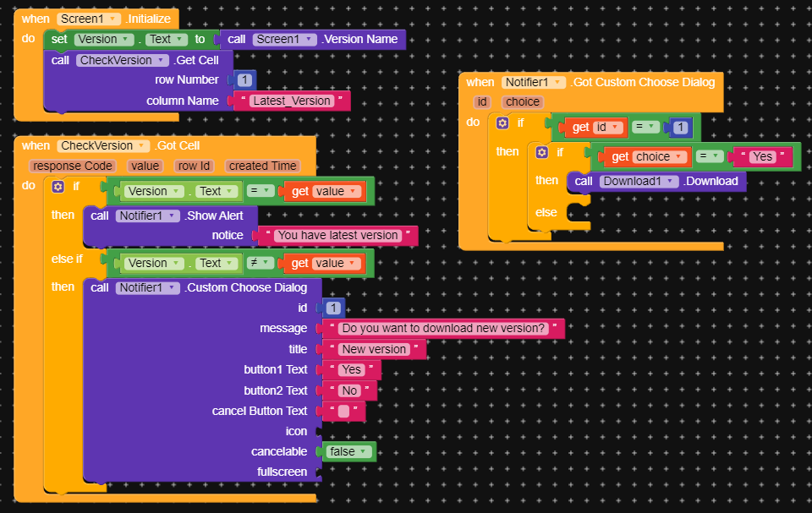Screen dimensions: 812x513
Task: Click the 'Yes' text in choice comparison
Action: (762, 157)
